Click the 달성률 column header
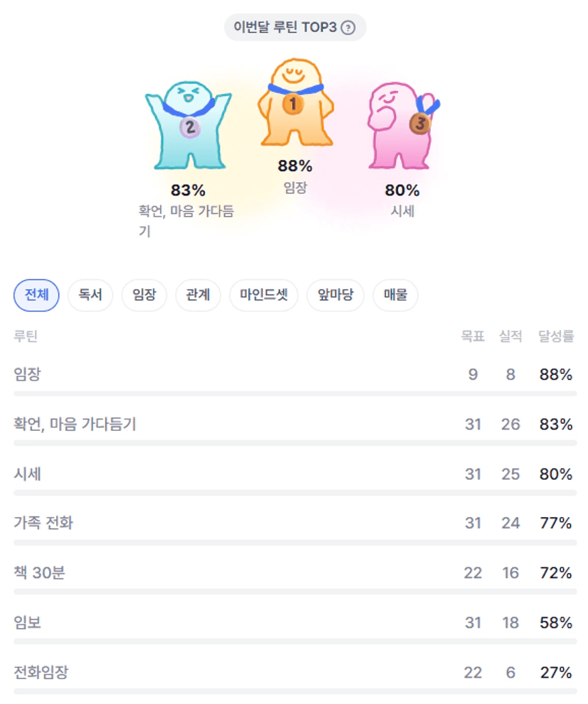The height and width of the screenshot is (704, 588). coord(556,337)
